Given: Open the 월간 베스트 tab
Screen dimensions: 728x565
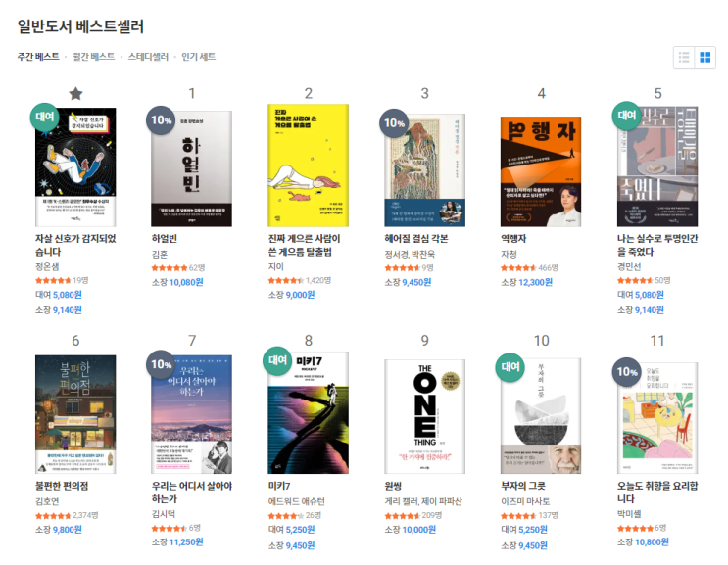Looking at the screenshot, I should click(94, 57).
